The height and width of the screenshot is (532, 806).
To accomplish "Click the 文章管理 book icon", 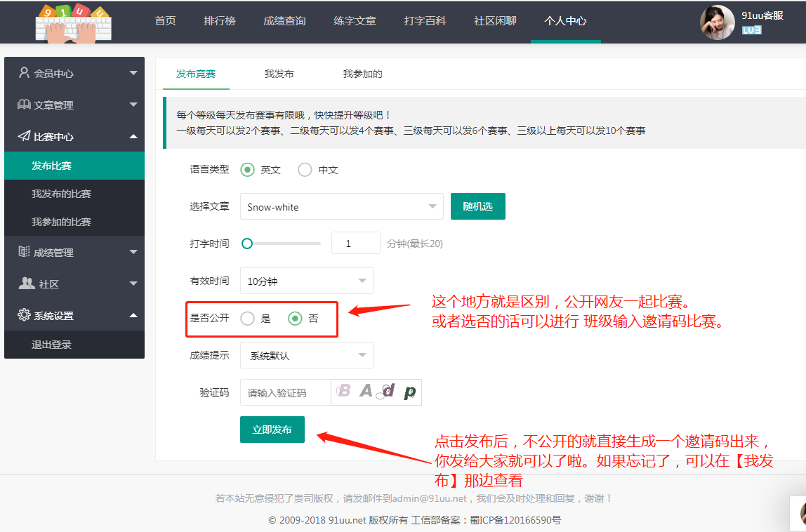I will tap(24, 105).
